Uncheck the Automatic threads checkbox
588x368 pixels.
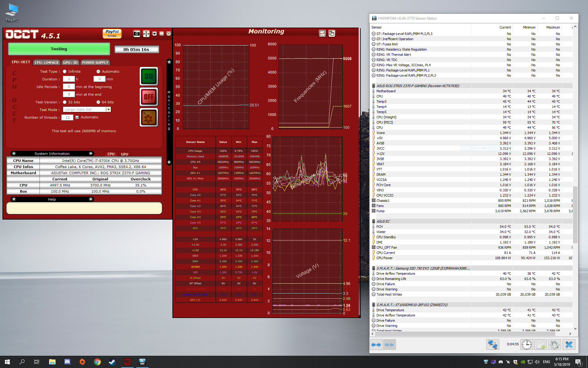pyautogui.click(x=77, y=117)
